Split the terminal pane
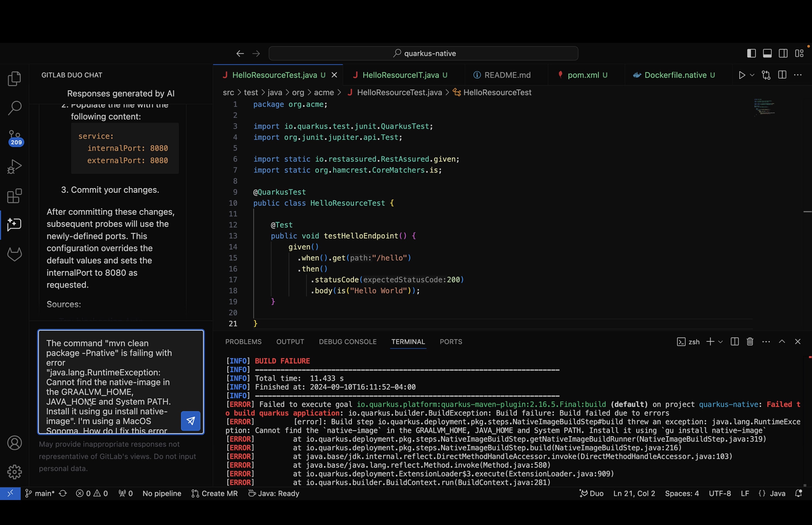Viewport: 812px width, 525px height. click(735, 341)
